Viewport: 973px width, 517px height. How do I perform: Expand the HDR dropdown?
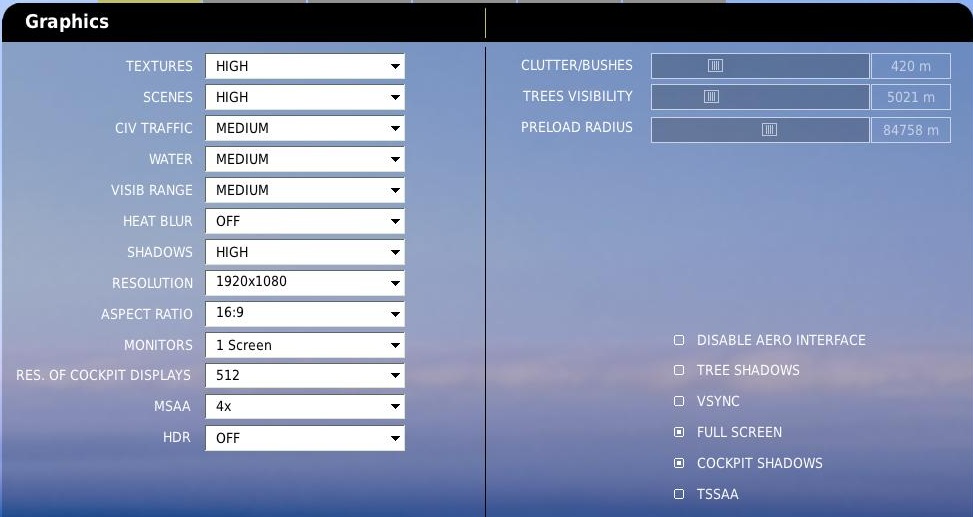tap(305, 438)
